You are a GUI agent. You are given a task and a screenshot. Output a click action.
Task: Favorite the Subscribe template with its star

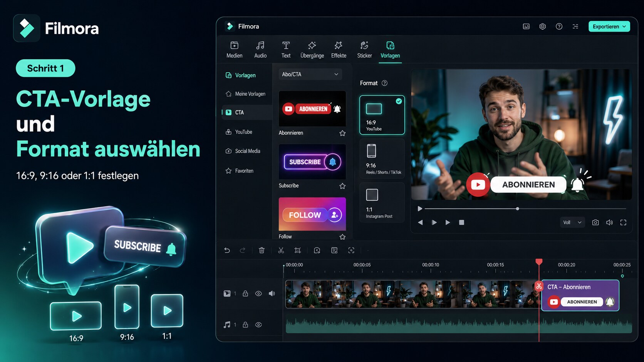click(x=342, y=186)
